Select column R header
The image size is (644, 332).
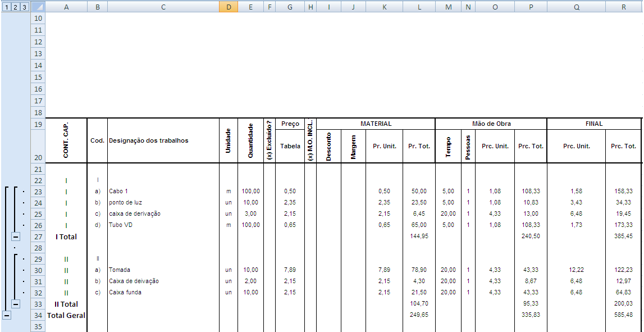click(623, 7)
